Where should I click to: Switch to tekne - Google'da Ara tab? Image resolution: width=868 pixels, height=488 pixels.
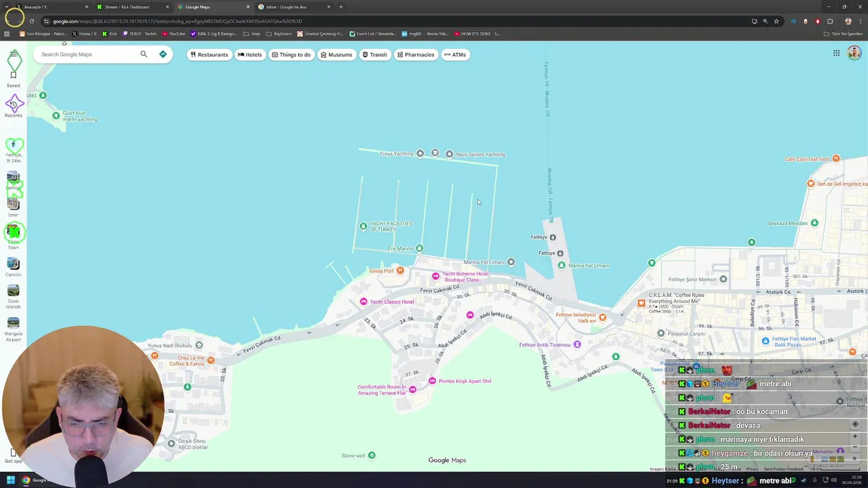click(294, 7)
